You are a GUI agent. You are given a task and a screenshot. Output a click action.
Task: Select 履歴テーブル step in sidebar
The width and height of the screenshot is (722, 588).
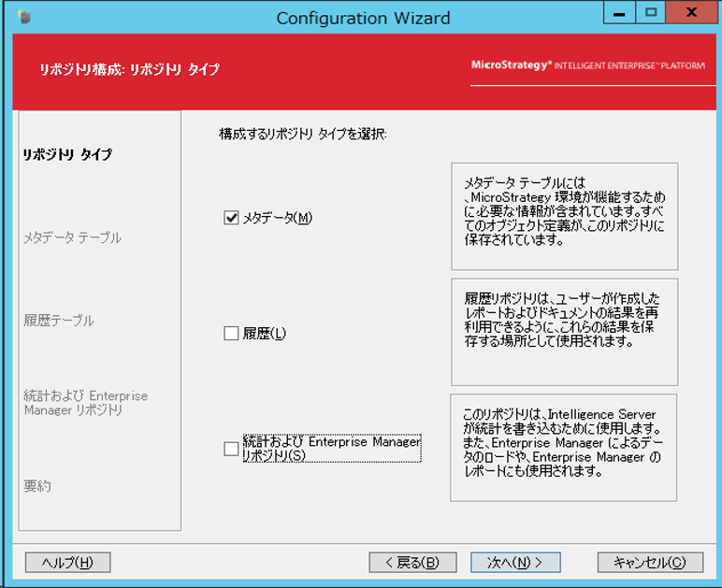(59, 321)
